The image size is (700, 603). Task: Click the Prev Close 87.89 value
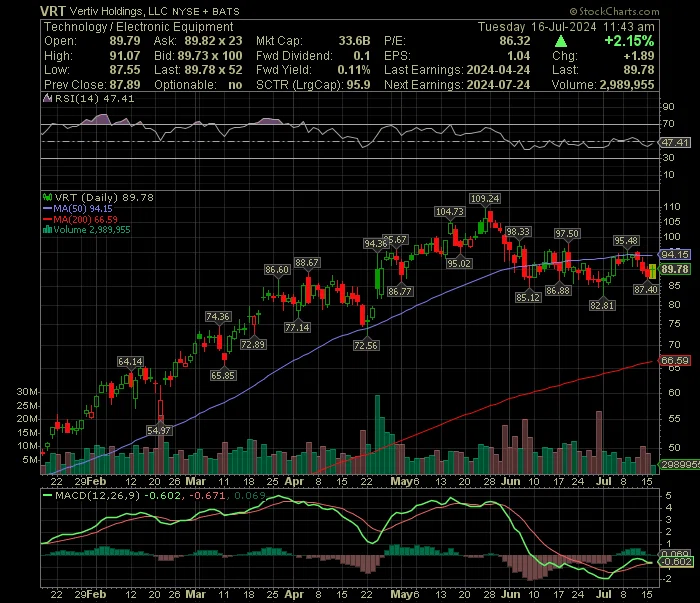[x=125, y=85]
